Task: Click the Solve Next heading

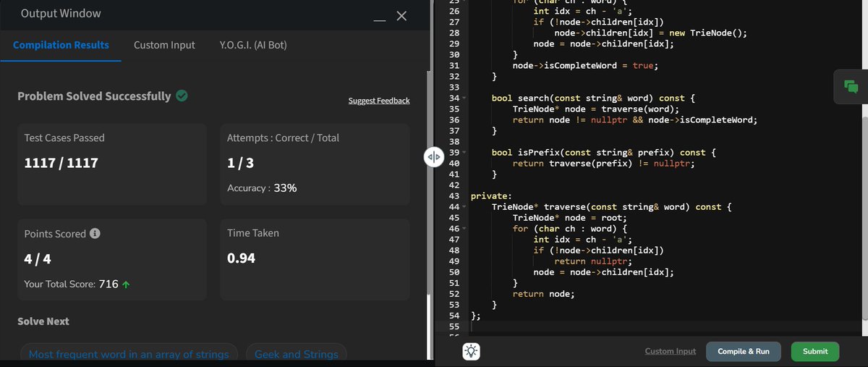Action: coord(43,321)
